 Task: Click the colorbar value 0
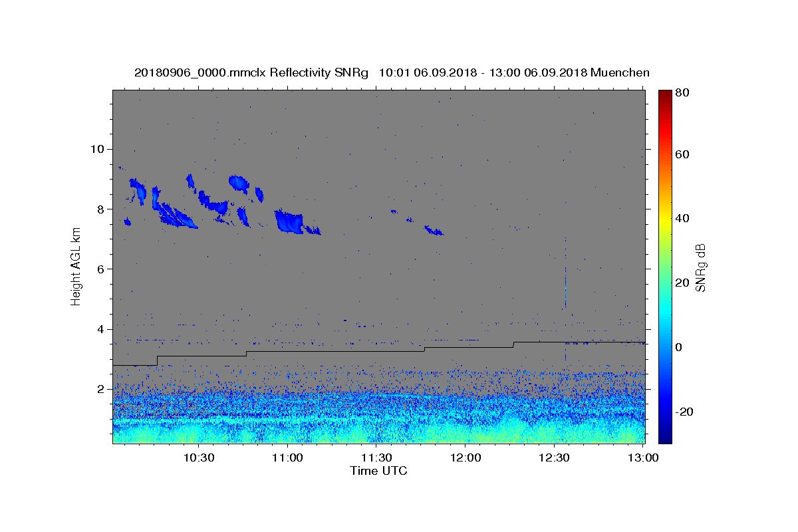point(680,347)
